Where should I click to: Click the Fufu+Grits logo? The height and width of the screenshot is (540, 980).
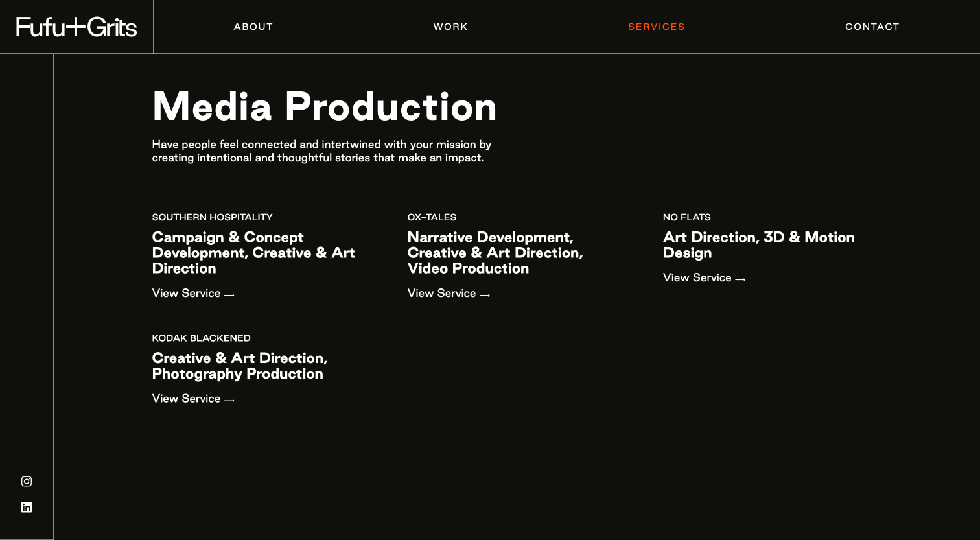[x=76, y=27]
